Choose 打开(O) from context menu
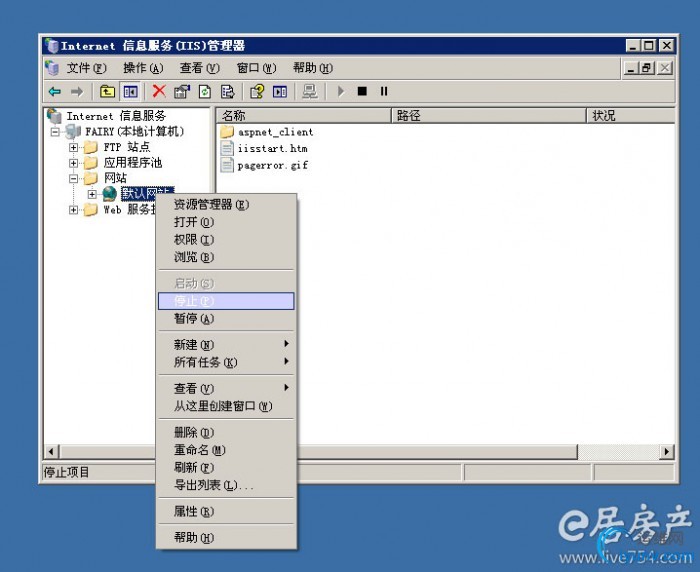The image size is (700, 572). (x=226, y=222)
